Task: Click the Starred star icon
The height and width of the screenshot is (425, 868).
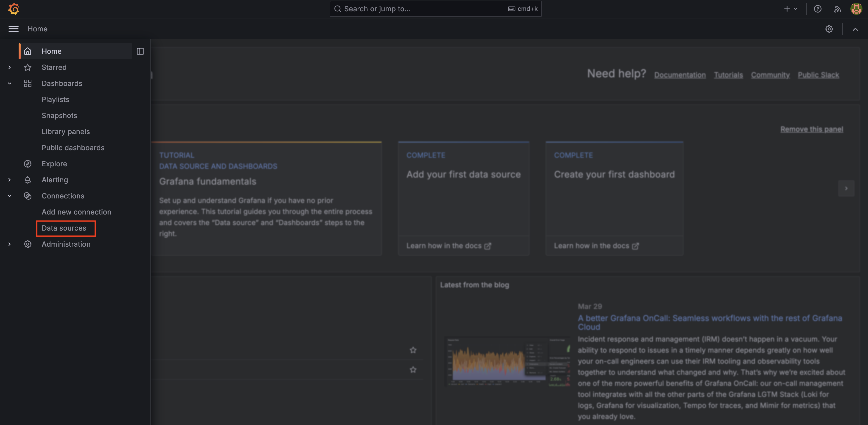Action: pos(27,68)
